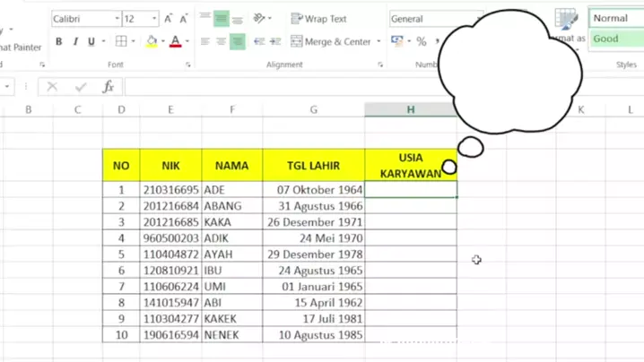Image resolution: width=644 pixels, height=362 pixels.
Task: Apply the yellow Fill Color bucket
Action: pos(151,42)
